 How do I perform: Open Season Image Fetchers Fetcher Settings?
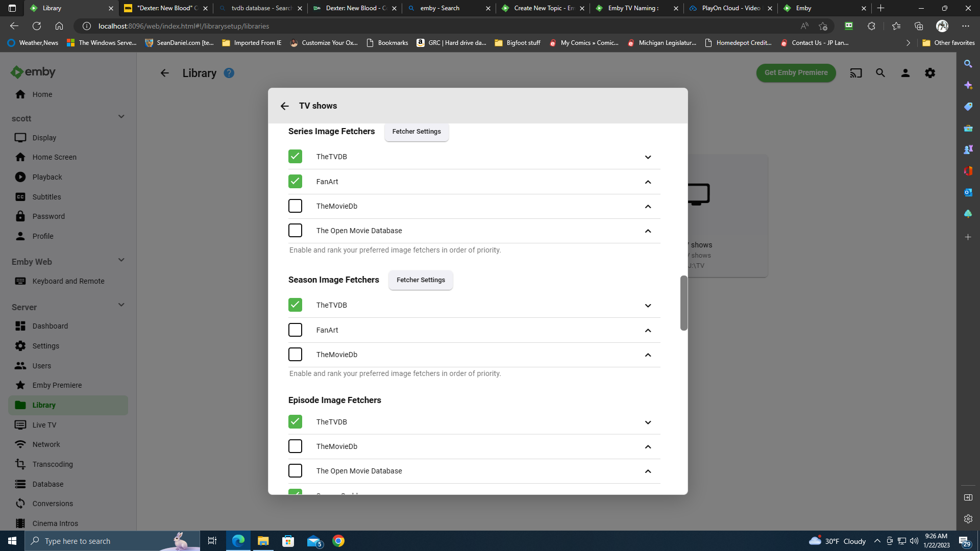point(421,280)
